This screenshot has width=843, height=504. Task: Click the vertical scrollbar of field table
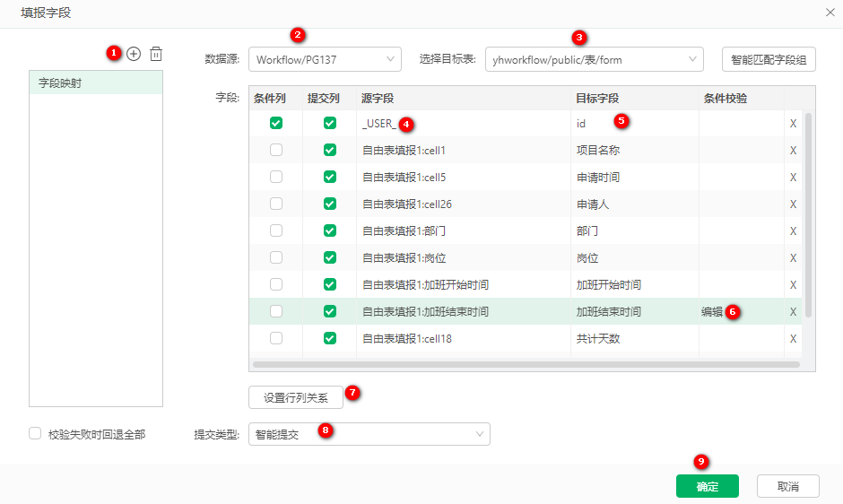pos(808,215)
